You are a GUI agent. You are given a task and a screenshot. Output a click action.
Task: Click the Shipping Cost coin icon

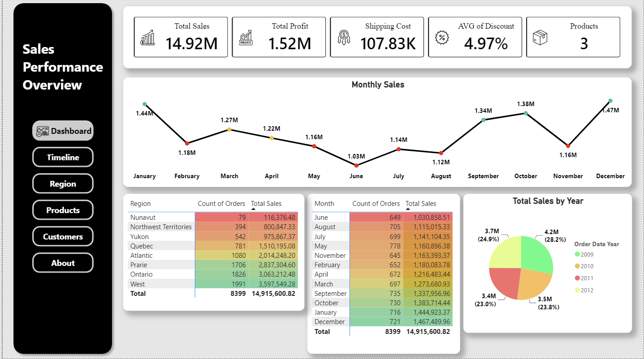pos(344,38)
